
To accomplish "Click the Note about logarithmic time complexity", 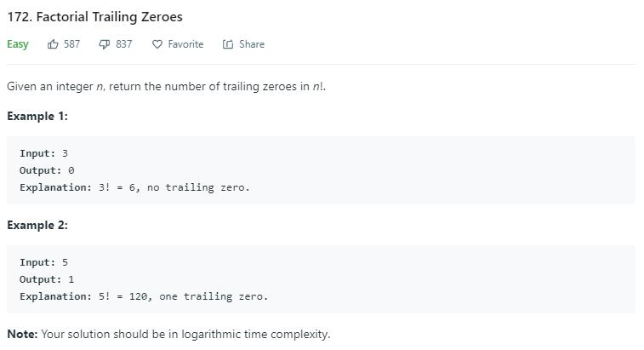I will 168,334.
